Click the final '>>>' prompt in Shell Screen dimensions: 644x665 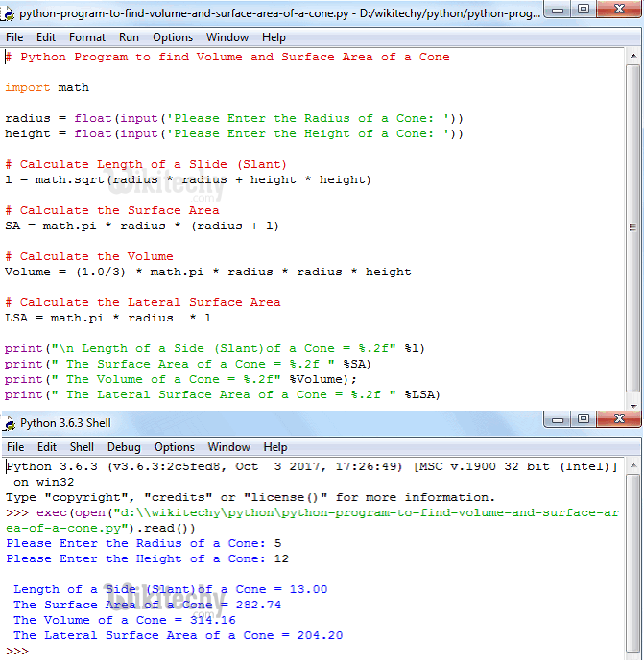coord(17,651)
